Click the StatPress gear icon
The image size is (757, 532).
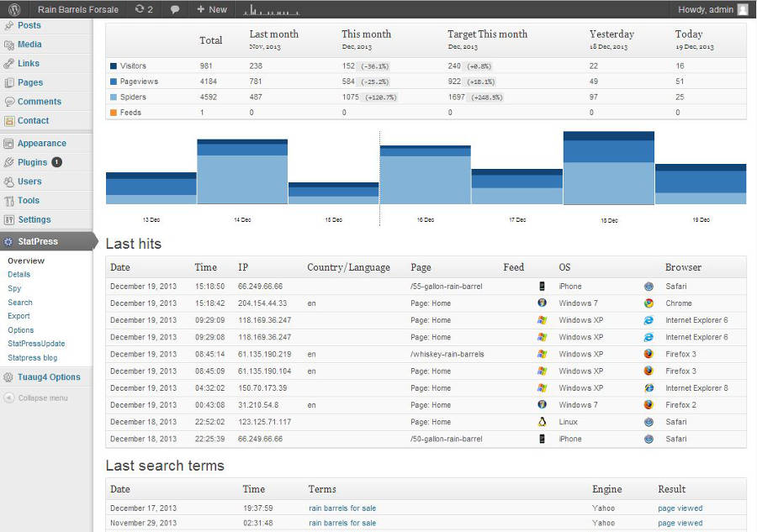point(8,242)
